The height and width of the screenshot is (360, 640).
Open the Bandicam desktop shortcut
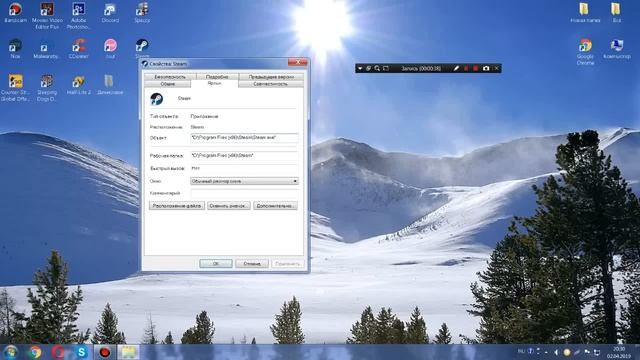[x=16, y=12]
